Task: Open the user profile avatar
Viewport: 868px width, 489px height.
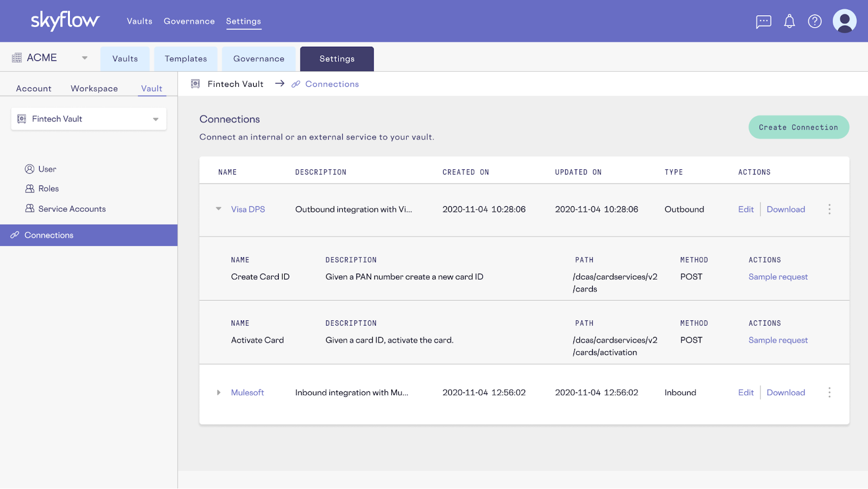Action: (x=844, y=22)
